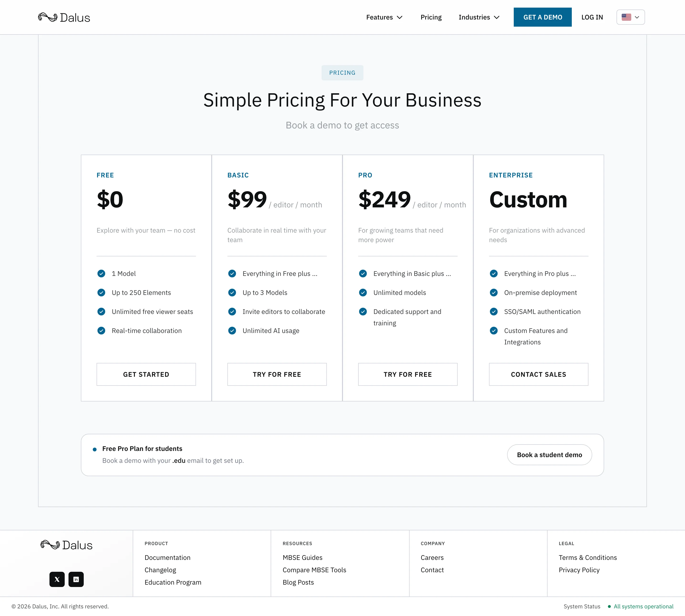Click the GET A DEMO button

(543, 17)
